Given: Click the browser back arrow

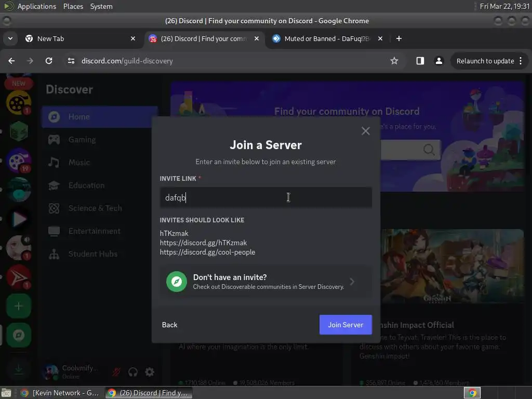Looking at the screenshot, I should tap(11, 61).
